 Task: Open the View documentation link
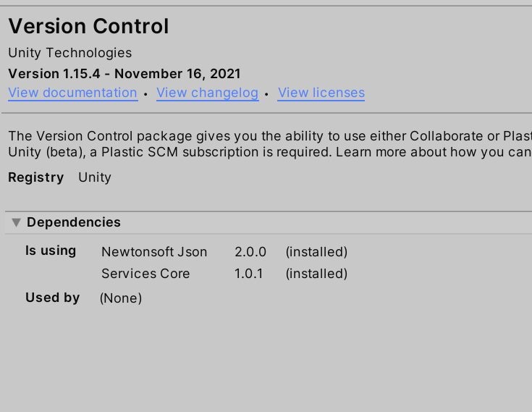click(72, 93)
